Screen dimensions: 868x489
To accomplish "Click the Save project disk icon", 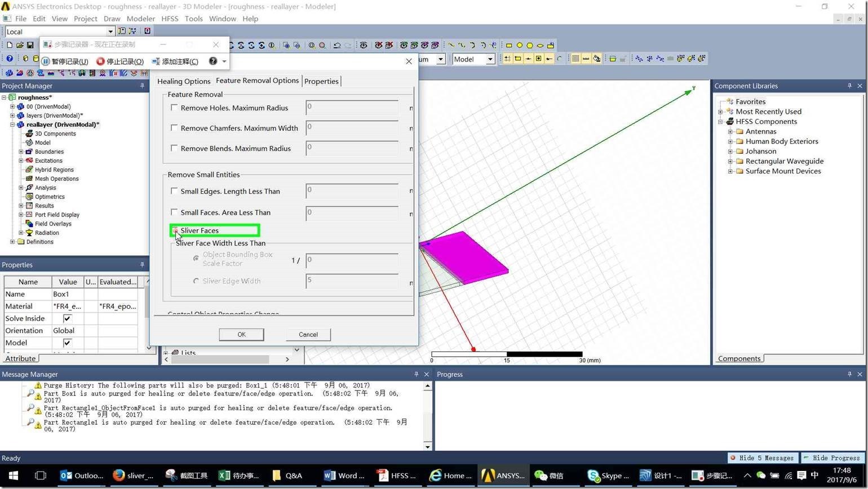I will tap(30, 45).
